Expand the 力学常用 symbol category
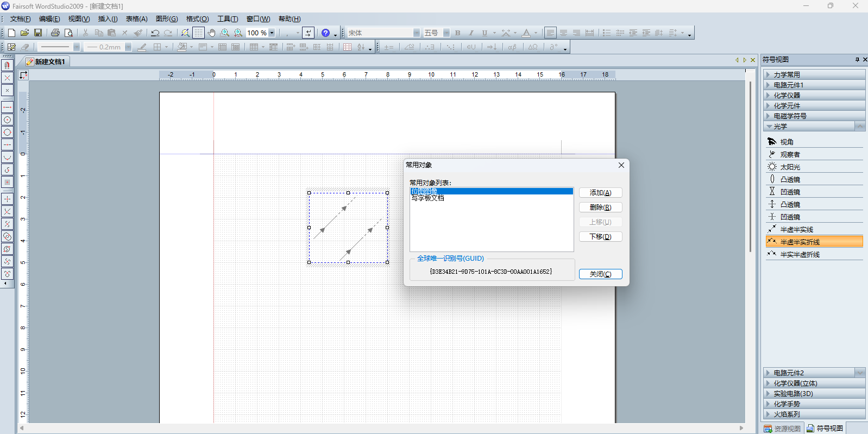 [787, 74]
